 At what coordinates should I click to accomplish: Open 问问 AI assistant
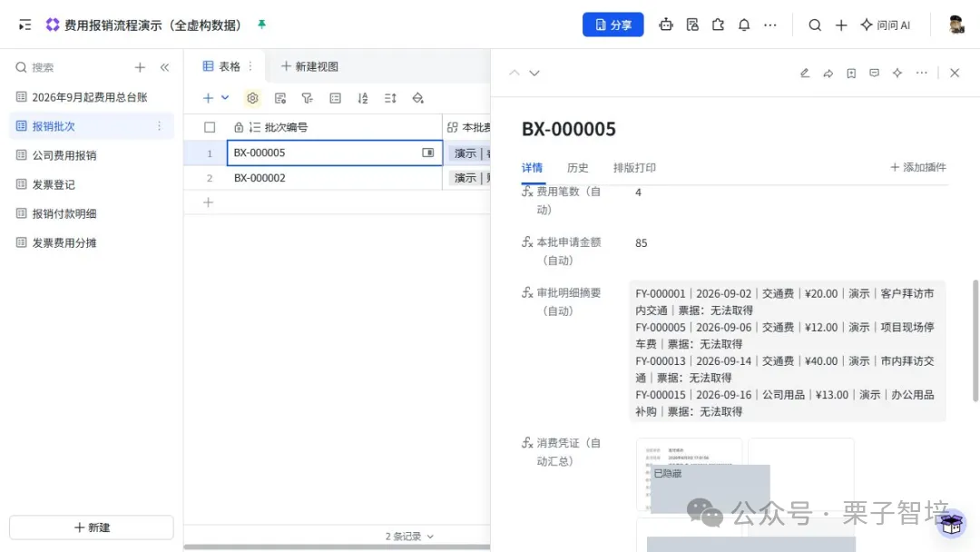pyautogui.click(x=885, y=25)
